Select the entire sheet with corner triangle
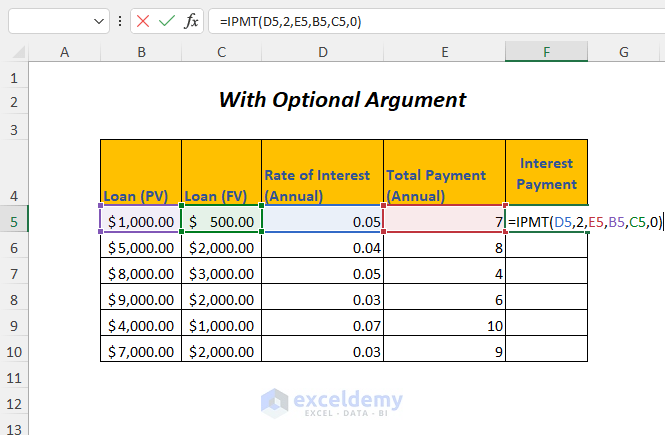The width and height of the screenshot is (665, 435). (x=18, y=52)
